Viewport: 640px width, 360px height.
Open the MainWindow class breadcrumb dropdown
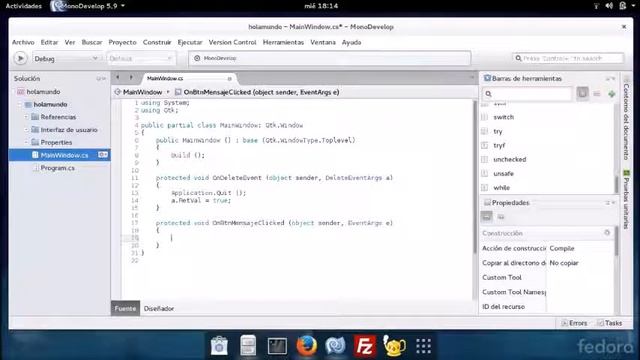tap(142, 92)
